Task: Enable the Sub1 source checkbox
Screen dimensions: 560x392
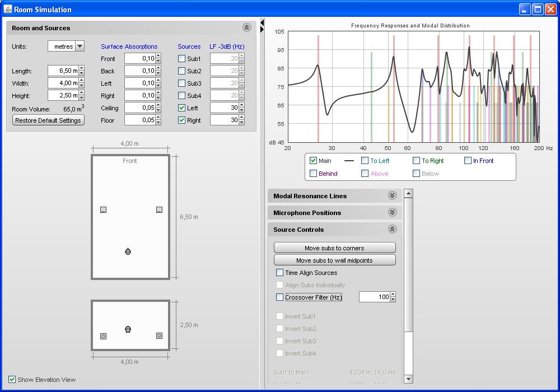Action: pos(181,59)
